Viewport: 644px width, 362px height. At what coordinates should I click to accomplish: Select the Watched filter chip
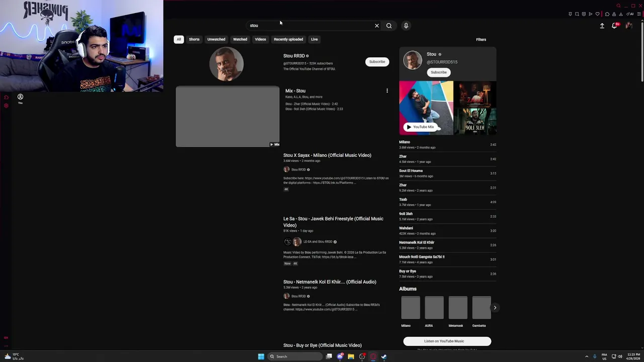tap(240, 39)
